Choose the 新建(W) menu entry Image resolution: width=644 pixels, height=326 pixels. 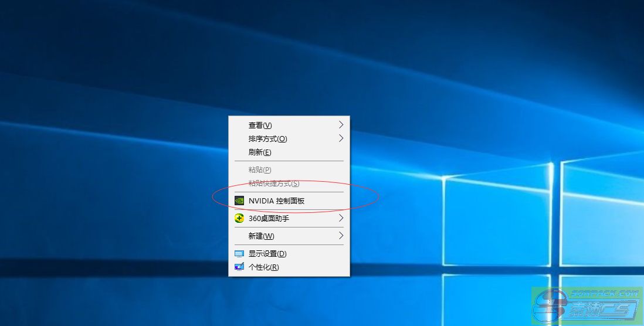pyautogui.click(x=261, y=236)
